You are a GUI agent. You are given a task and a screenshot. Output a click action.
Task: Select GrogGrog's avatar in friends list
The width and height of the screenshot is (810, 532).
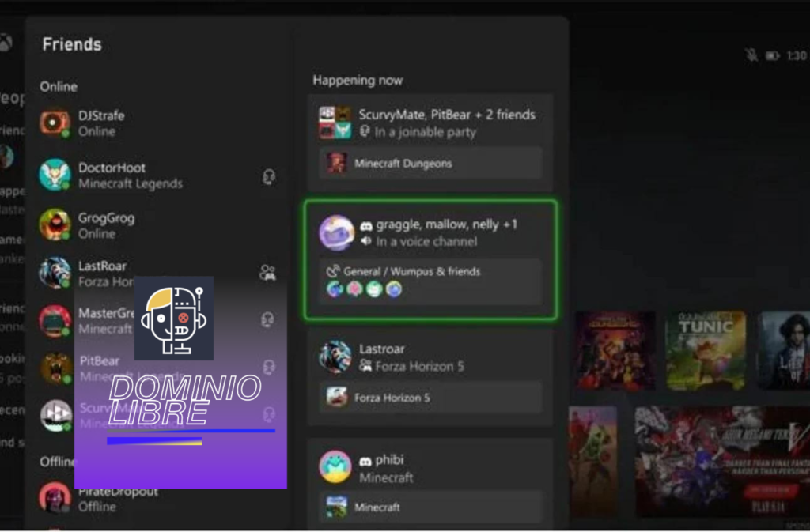[x=55, y=225]
